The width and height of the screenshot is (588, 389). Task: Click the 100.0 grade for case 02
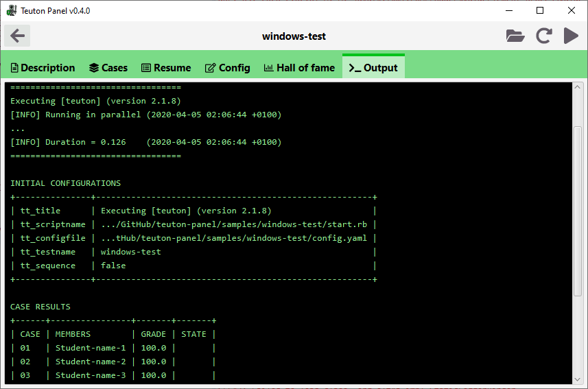point(154,362)
